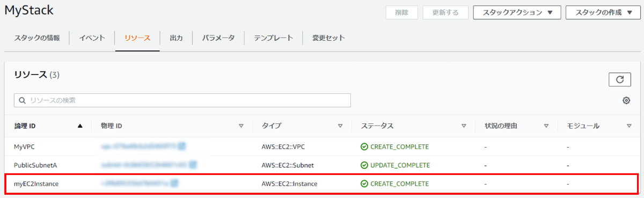The width and height of the screenshot is (644, 198).
Task: Sort by タイプ column arrow
Action: pos(340,126)
